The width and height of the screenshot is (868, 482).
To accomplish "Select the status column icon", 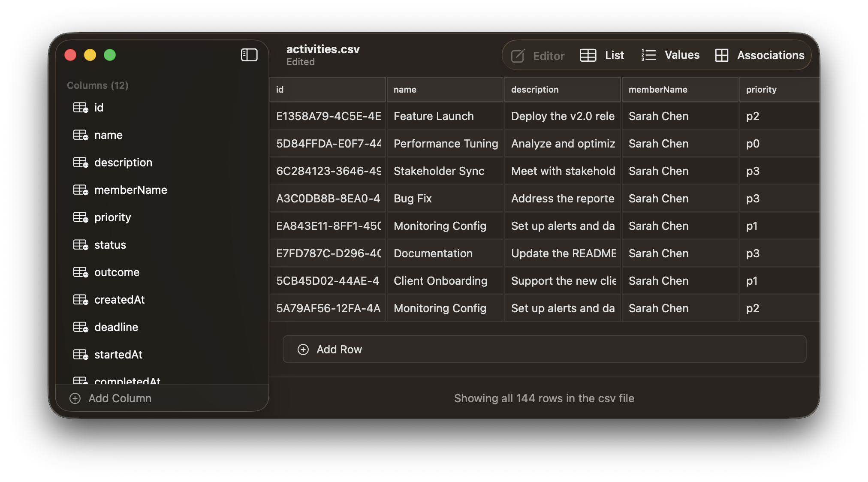I will coord(80,244).
